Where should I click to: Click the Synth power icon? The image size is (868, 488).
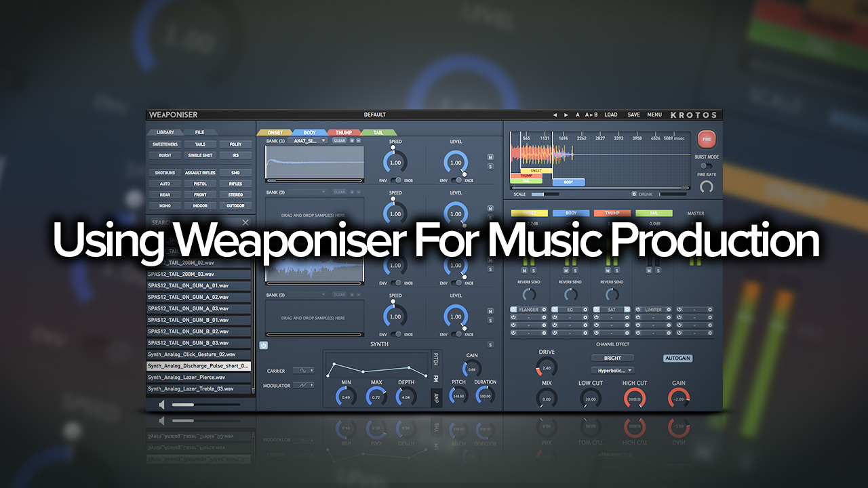point(263,345)
